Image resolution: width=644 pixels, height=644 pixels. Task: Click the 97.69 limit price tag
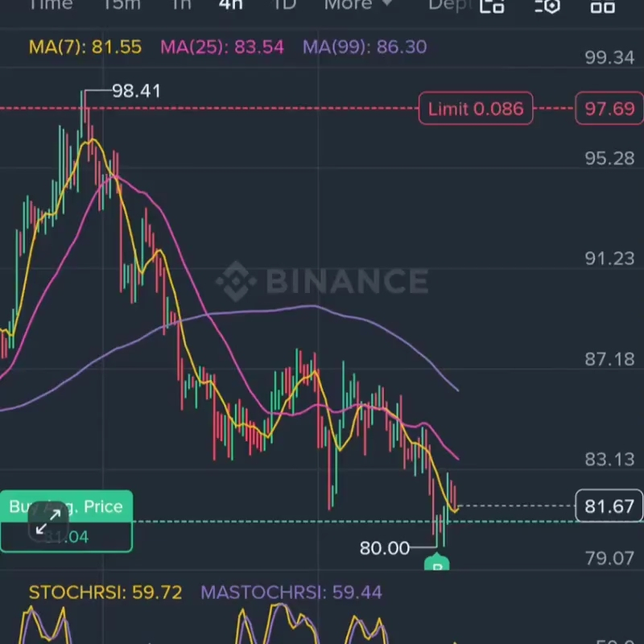(x=609, y=109)
